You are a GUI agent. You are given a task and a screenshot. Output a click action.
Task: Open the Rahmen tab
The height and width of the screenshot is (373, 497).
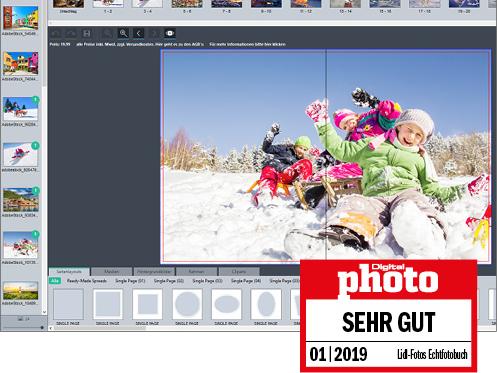click(196, 272)
